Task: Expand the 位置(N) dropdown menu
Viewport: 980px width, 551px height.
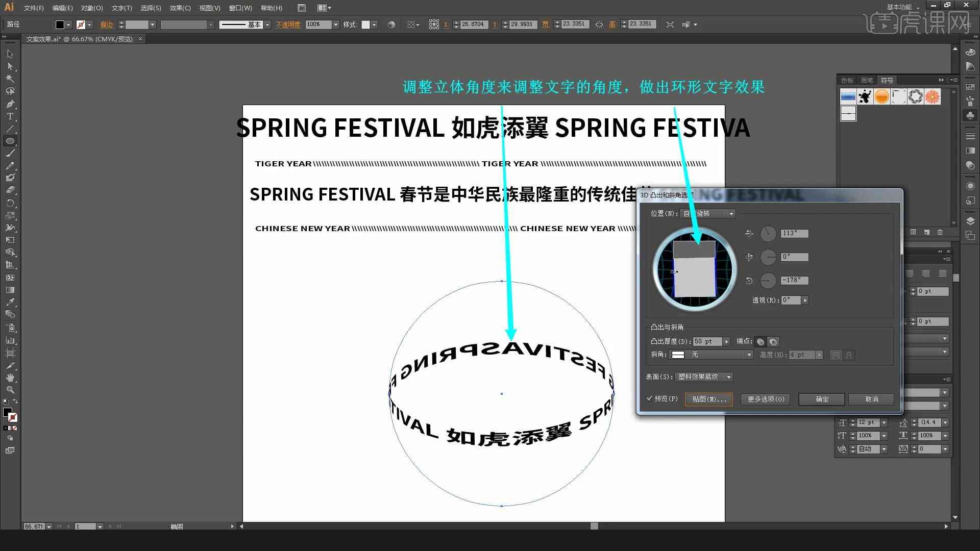Action: coord(731,213)
